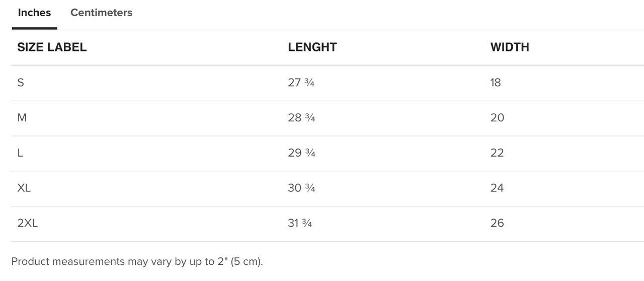Screen dimensions: 644x281
Task: Click the width value 18
Action: 496,83
